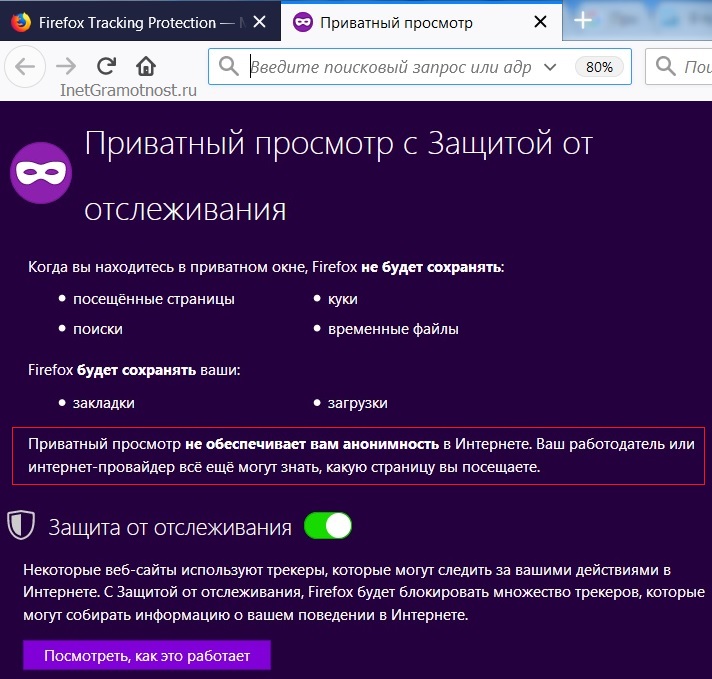Click the bold text не будет сохранять
Screen dimensions: 712x679
(x=431, y=267)
